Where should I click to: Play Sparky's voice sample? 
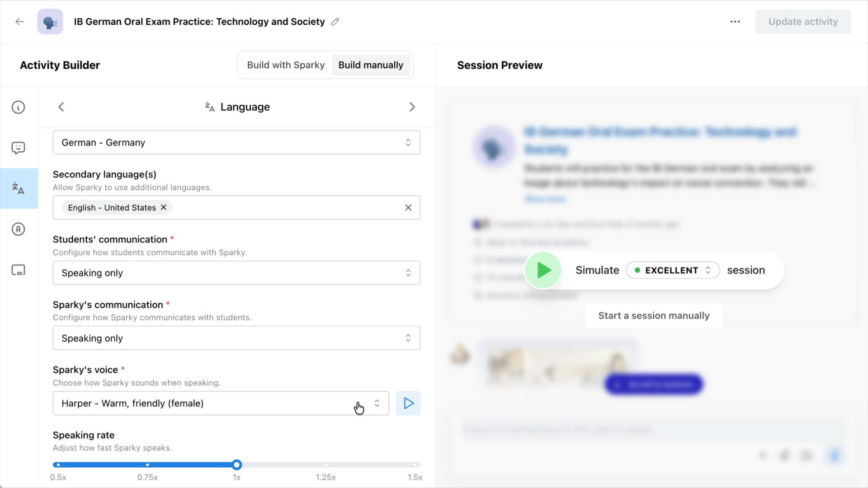[408, 403]
